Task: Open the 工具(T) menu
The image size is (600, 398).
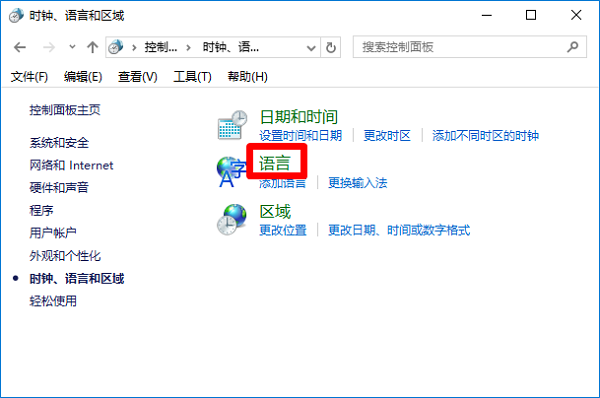Action: (x=192, y=77)
